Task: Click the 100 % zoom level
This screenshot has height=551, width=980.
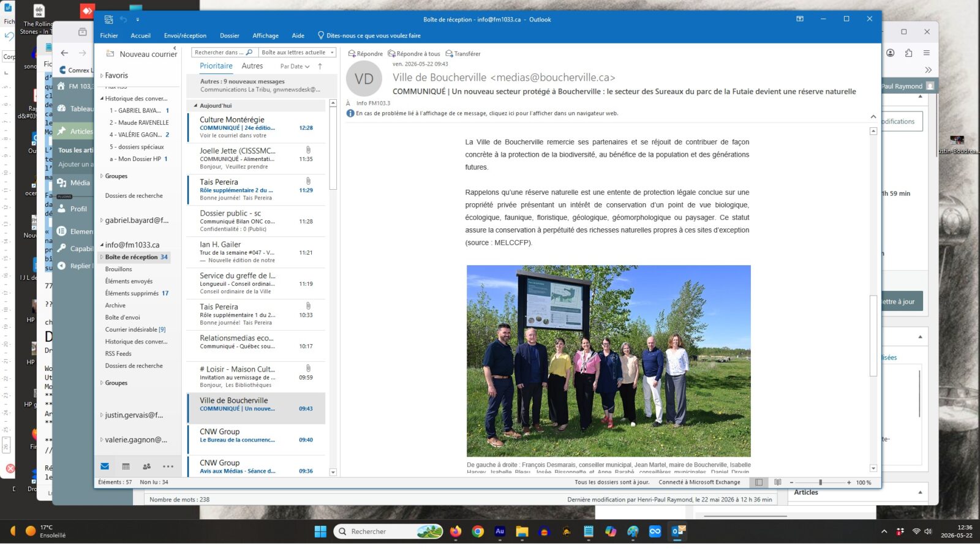Action: (x=864, y=482)
